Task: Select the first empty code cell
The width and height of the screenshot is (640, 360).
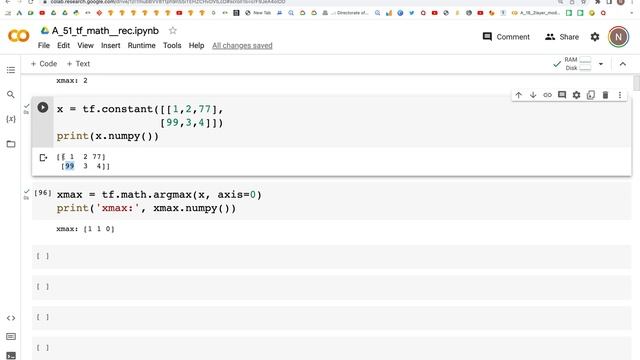Action: click(331, 256)
